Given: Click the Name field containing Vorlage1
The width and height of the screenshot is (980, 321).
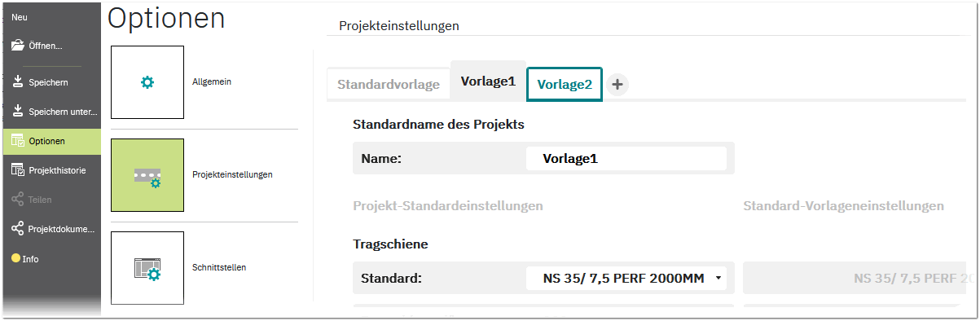Looking at the screenshot, I should 626,159.
